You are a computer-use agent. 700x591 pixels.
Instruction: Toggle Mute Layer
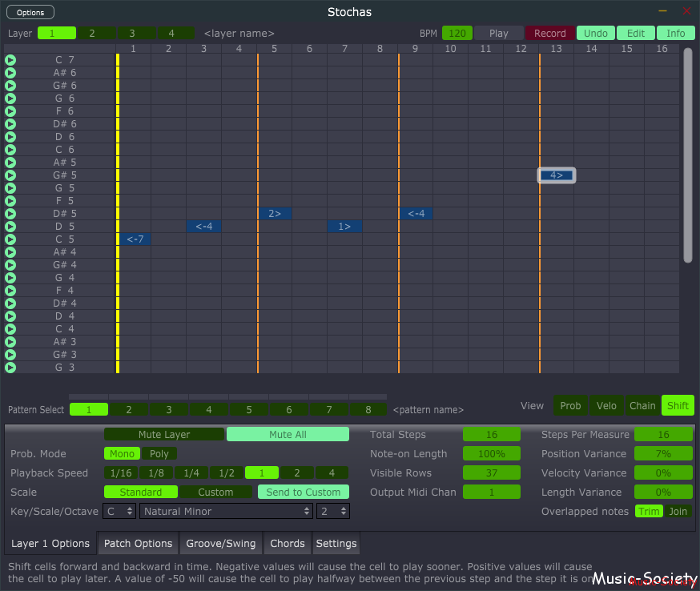(164, 434)
